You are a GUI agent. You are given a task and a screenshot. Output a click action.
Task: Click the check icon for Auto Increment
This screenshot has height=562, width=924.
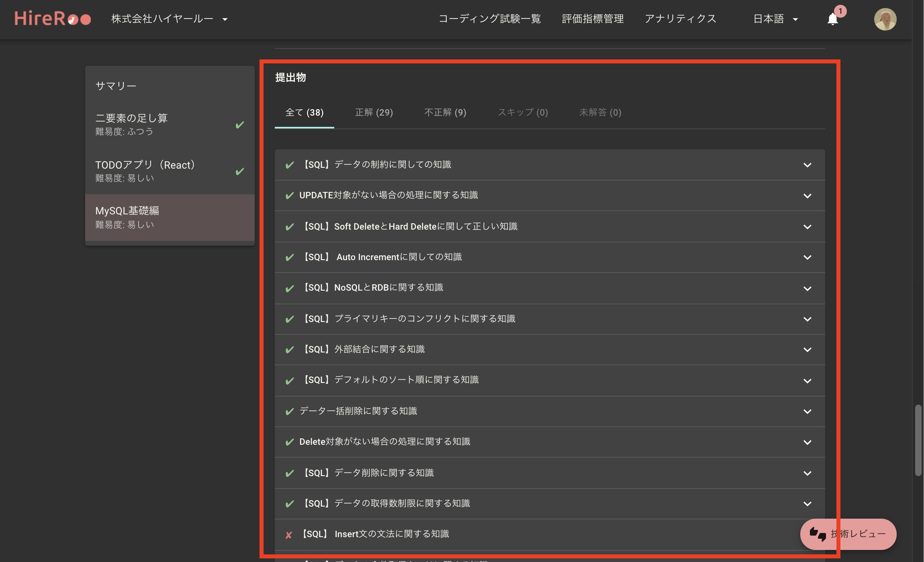[290, 257]
